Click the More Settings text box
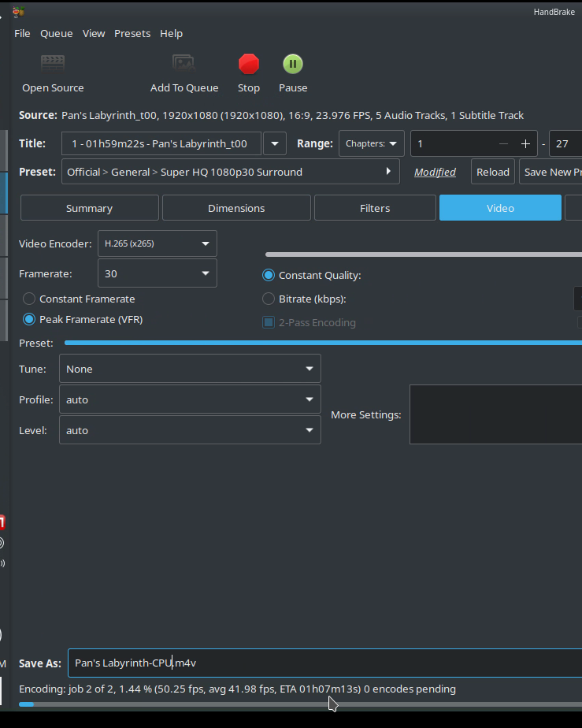This screenshot has width=582, height=728. pyautogui.click(x=495, y=414)
